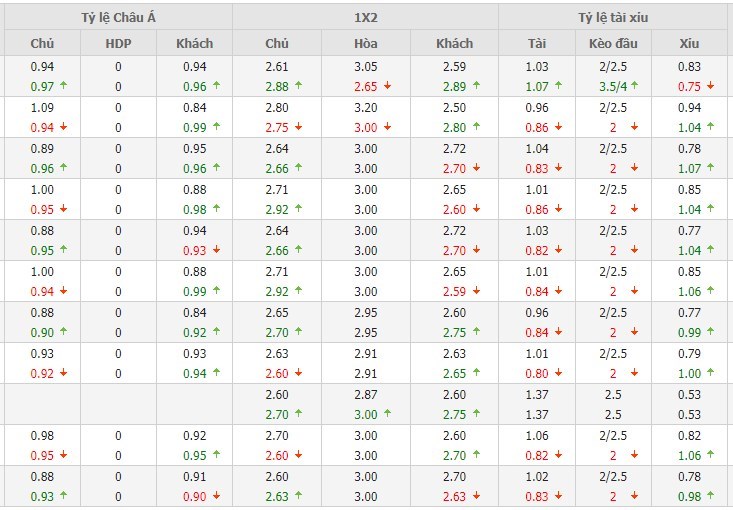Click the green up arrow beside green 3.00
Screen dimensions: 733x510
coord(387,414)
